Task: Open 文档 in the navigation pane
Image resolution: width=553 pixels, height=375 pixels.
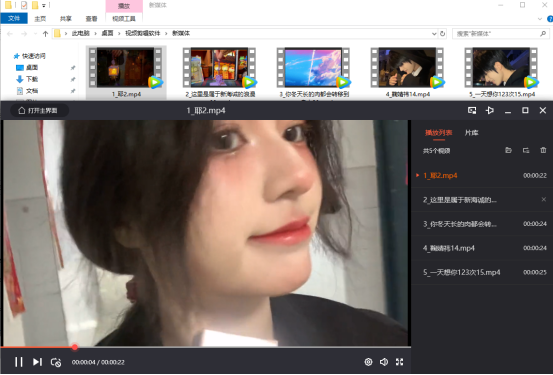Action: coord(32,91)
